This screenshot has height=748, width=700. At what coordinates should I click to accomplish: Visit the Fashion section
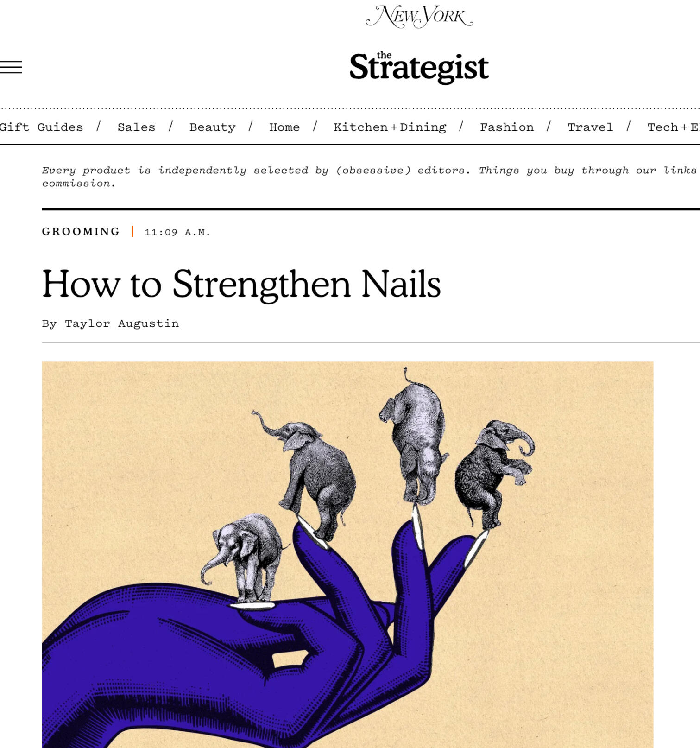pos(507,127)
